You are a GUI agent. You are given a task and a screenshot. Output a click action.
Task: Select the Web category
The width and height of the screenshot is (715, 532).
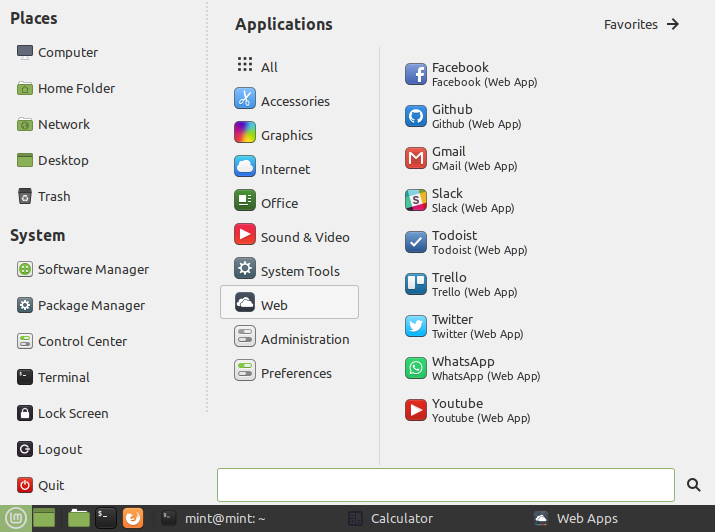pyautogui.click(x=289, y=302)
